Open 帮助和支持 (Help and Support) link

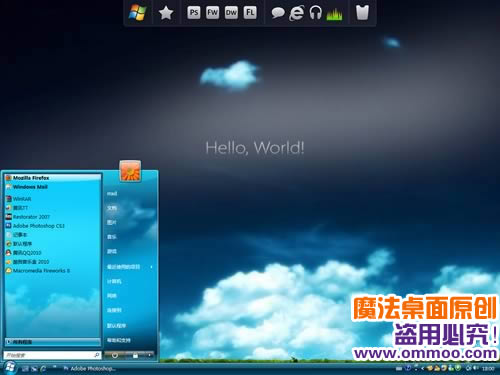click(119, 340)
